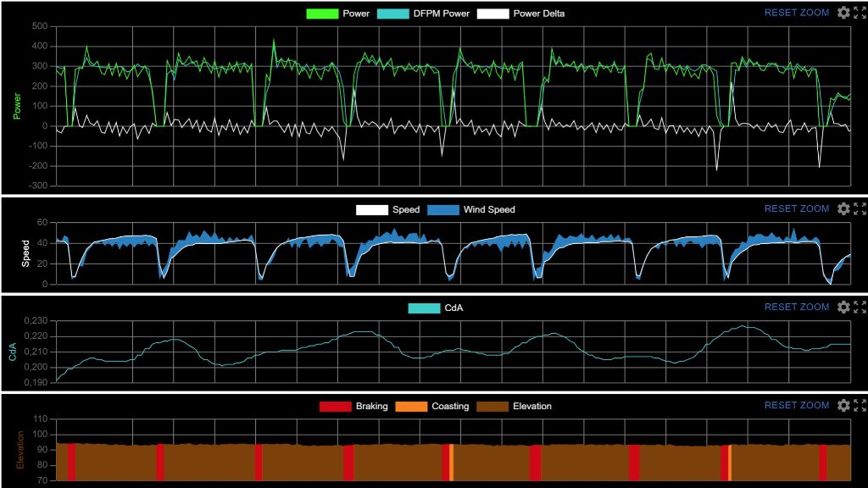The height and width of the screenshot is (488, 868).
Task: Open settings gear for the Speed chart
Action: click(843, 209)
